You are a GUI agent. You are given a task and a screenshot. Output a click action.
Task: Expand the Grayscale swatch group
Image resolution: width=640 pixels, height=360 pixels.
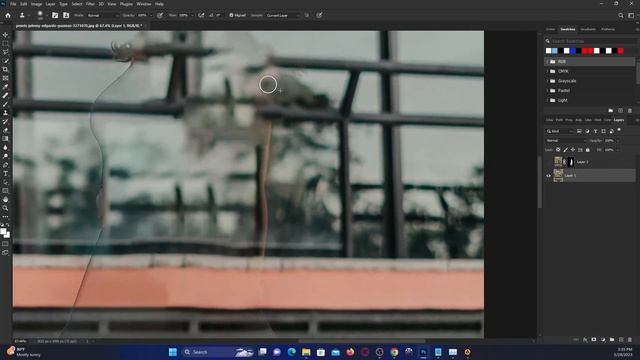pyautogui.click(x=547, y=81)
